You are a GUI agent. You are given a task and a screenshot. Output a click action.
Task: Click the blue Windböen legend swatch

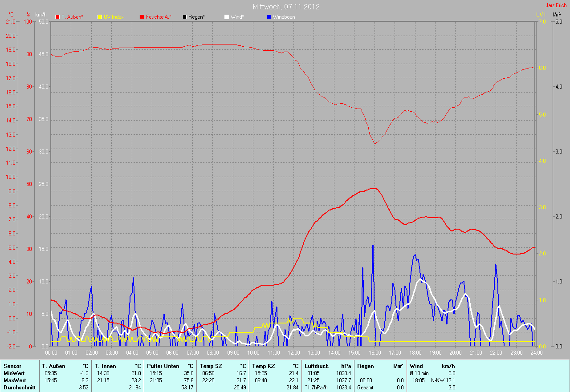269,17
